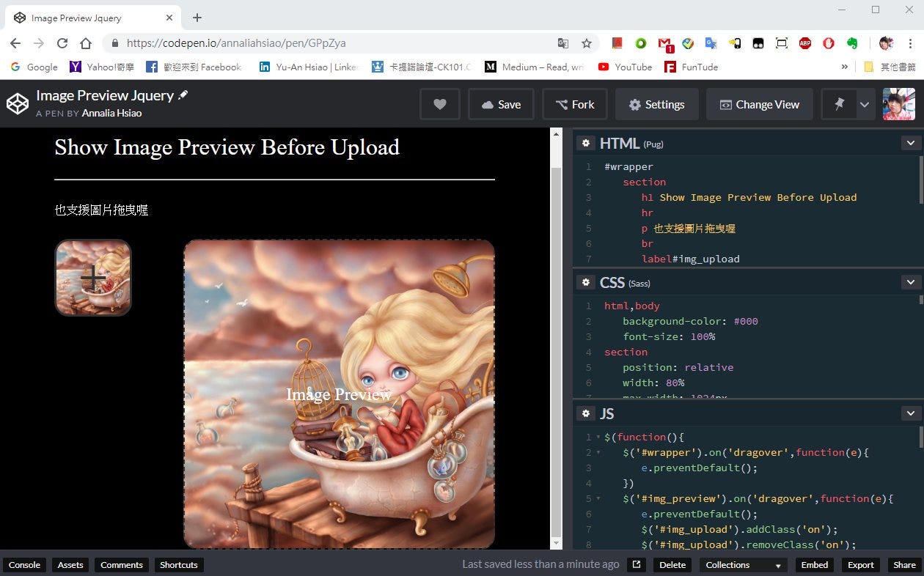Click the Google Translate extension icon

click(x=711, y=43)
